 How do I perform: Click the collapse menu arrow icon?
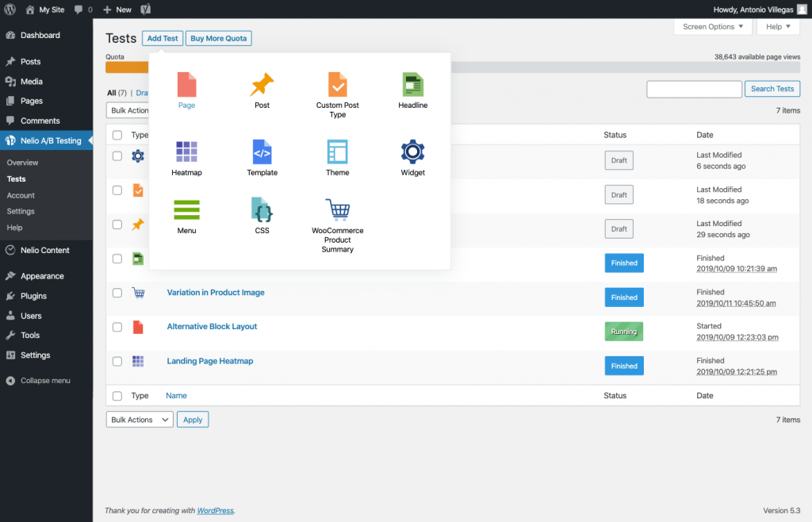pos(10,381)
